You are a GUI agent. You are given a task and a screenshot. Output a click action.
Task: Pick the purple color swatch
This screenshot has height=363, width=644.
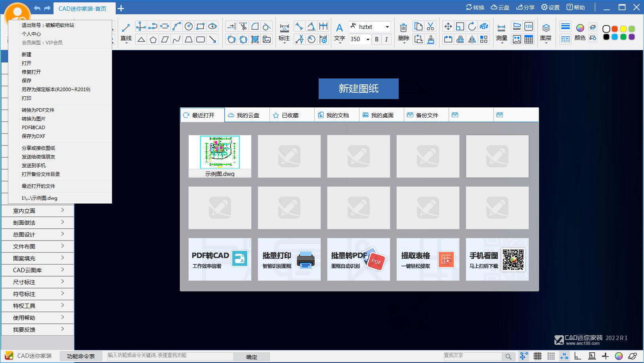(x=632, y=37)
